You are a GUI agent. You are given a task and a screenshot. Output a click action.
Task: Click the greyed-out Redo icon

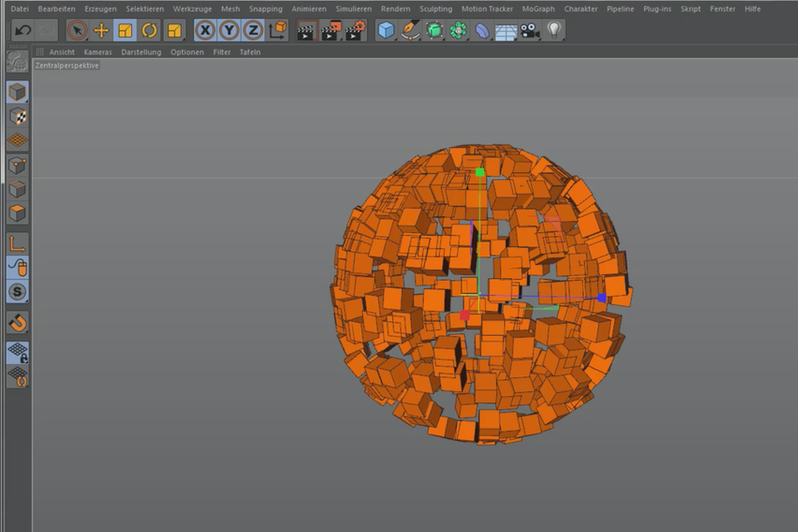point(47,31)
